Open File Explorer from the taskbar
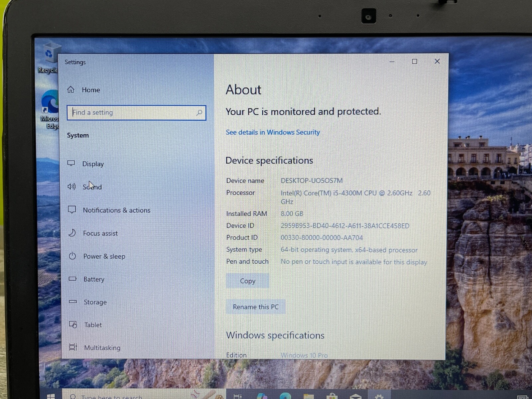 (309, 396)
